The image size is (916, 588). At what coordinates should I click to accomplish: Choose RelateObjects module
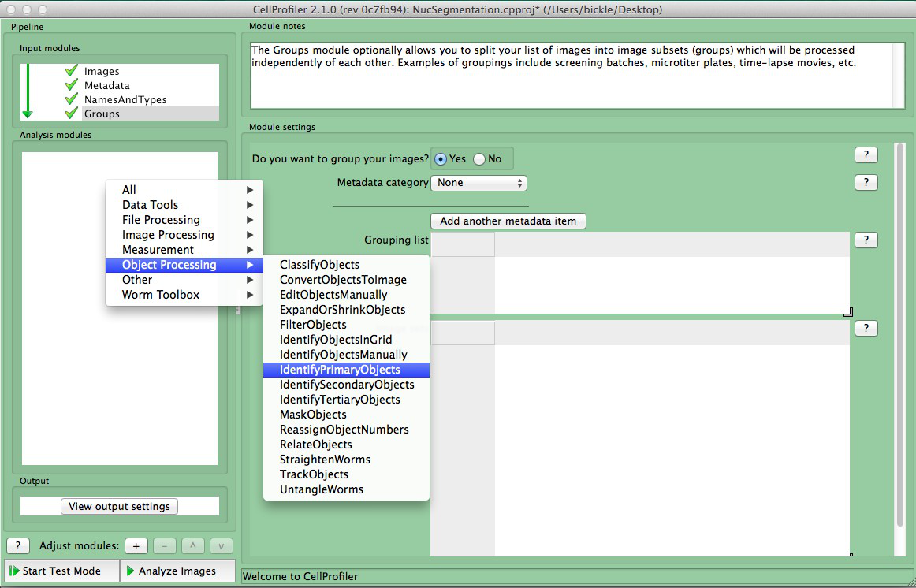[x=346, y=445]
